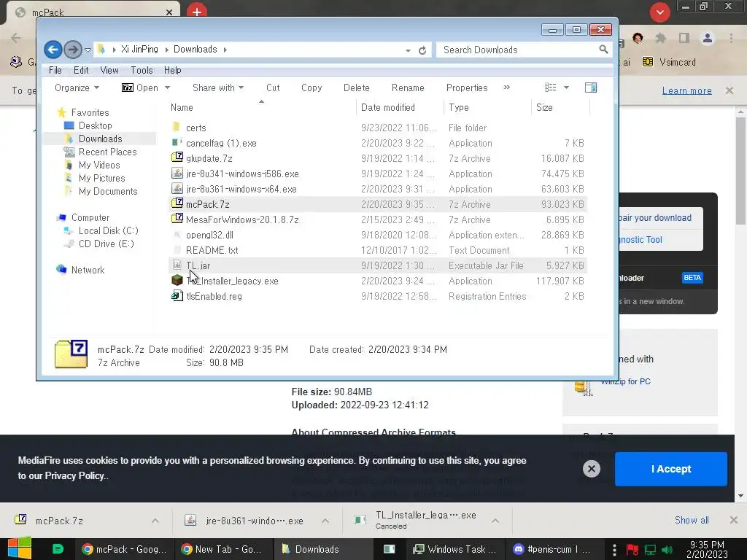This screenshot has width=747, height=560.
Task: Click Open with 7z toolbar button
Action: pyautogui.click(x=140, y=87)
